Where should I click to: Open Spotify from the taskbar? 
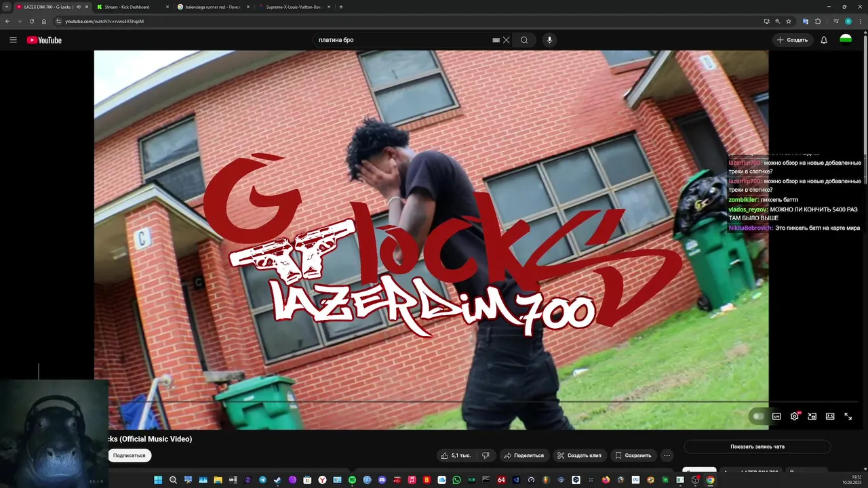[x=352, y=480]
